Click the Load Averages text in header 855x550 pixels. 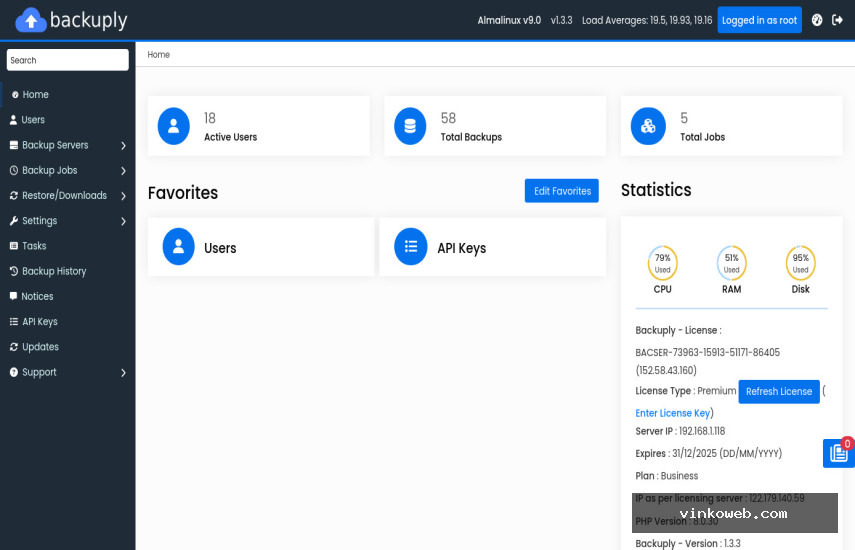[647, 21]
